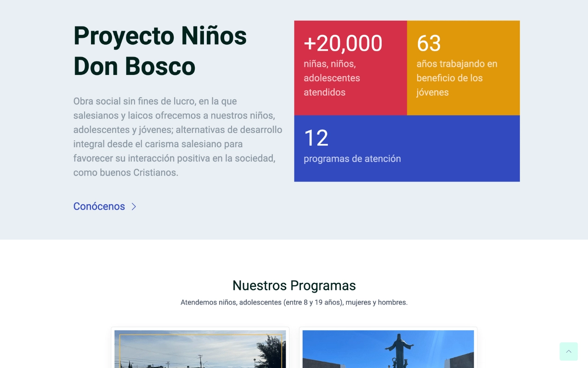The height and width of the screenshot is (368, 588).
Task: Click the scroll-to-top arrow button
Action: [x=568, y=351]
